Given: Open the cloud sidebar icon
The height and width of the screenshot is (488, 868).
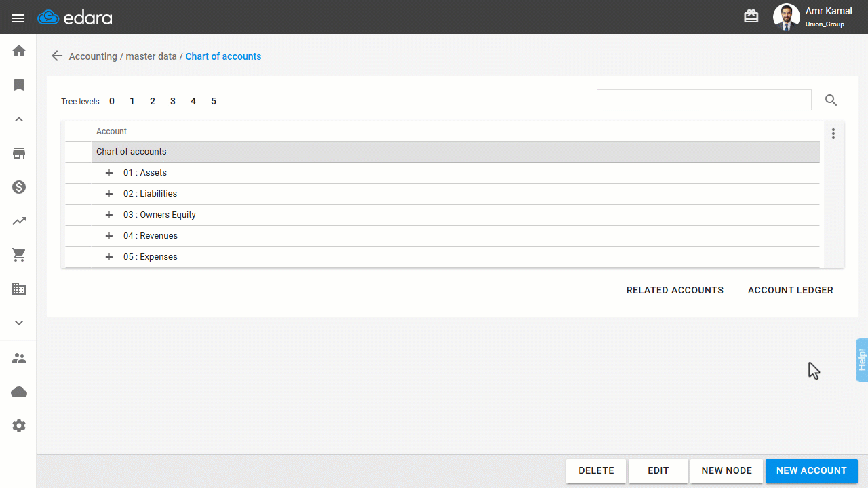Looking at the screenshot, I should tap(19, 392).
